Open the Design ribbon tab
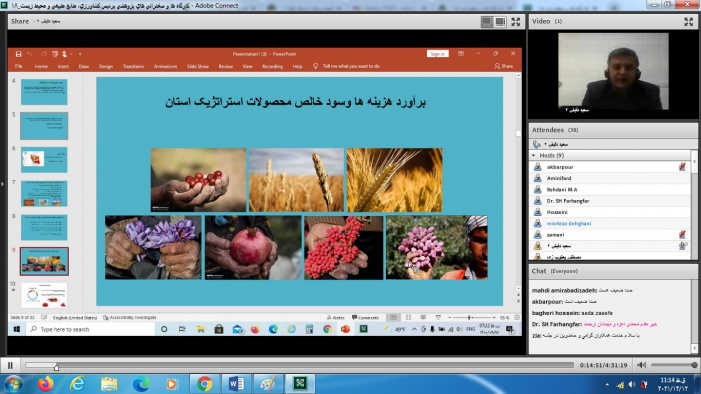This screenshot has height=394, width=701. point(106,66)
